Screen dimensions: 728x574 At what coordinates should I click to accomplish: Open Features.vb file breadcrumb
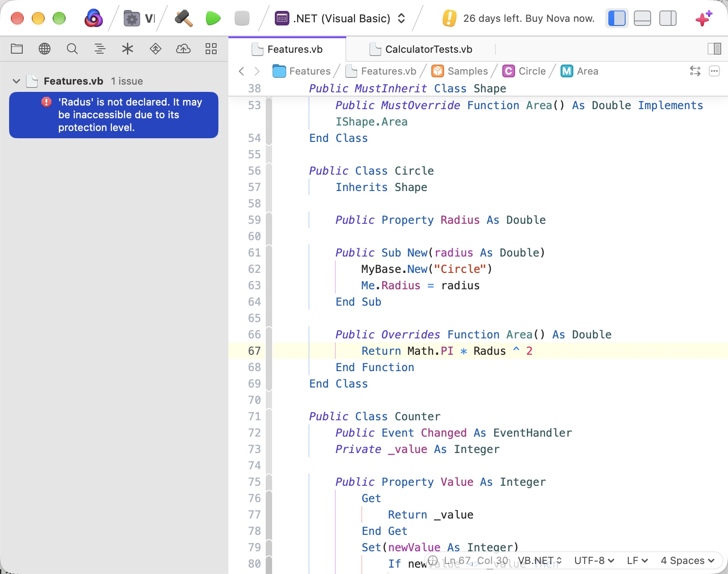pos(381,71)
